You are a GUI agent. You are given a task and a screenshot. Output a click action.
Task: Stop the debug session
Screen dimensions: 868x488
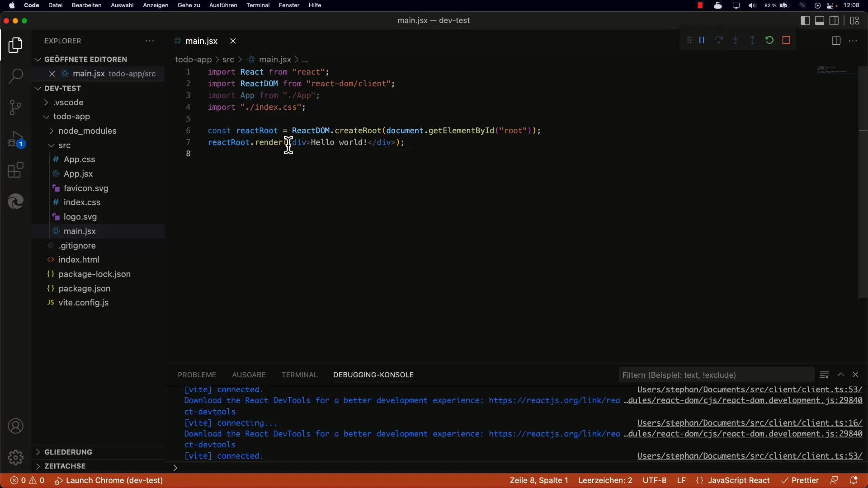point(786,40)
